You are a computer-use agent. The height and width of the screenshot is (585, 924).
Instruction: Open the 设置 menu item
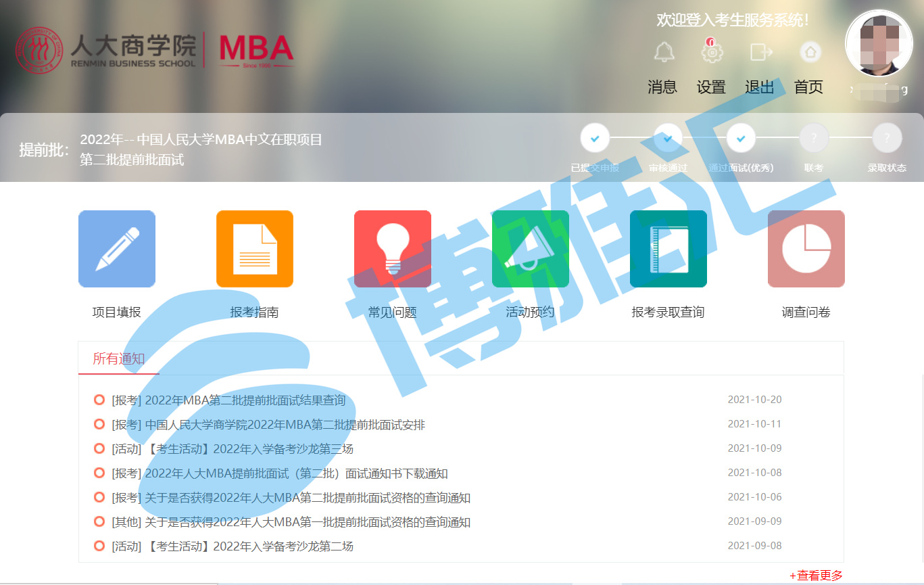(711, 87)
